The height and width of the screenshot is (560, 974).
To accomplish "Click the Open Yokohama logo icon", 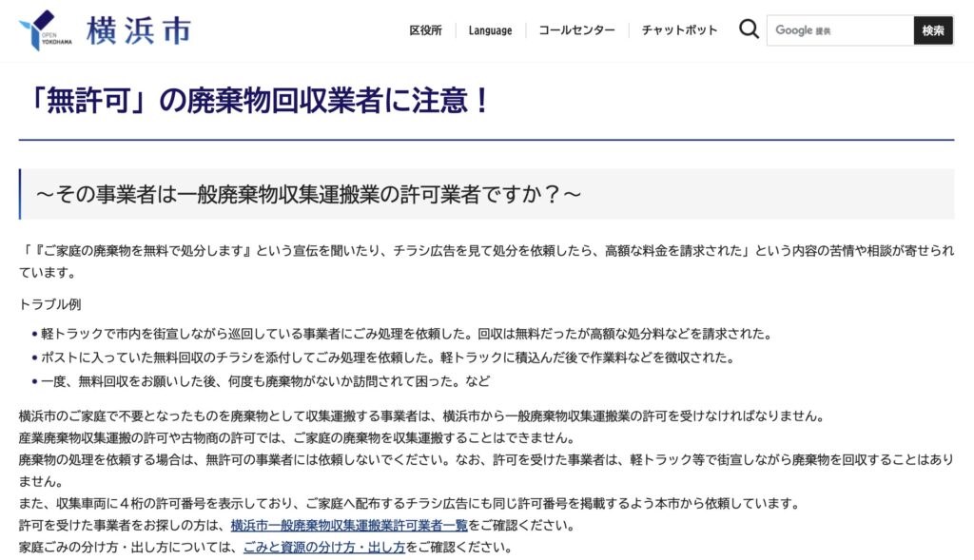I will [x=43, y=30].
